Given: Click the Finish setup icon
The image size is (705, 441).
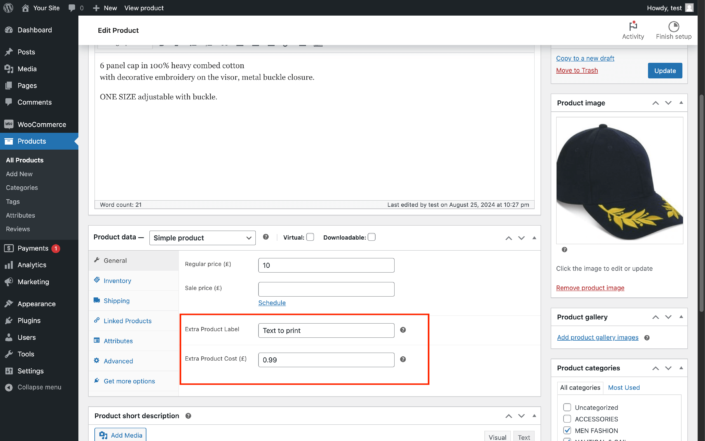Looking at the screenshot, I should [673, 27].
